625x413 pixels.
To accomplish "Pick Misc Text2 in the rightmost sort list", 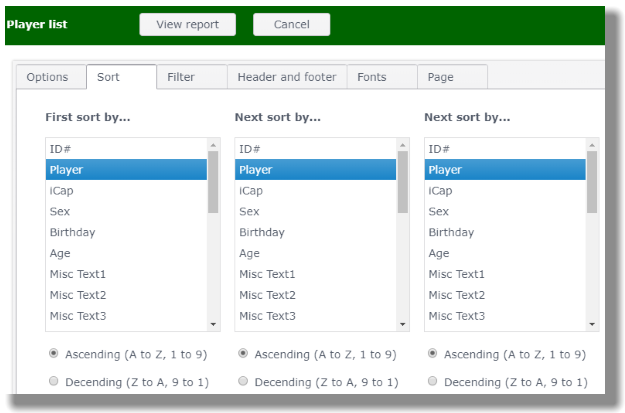I will coord(503,295).
